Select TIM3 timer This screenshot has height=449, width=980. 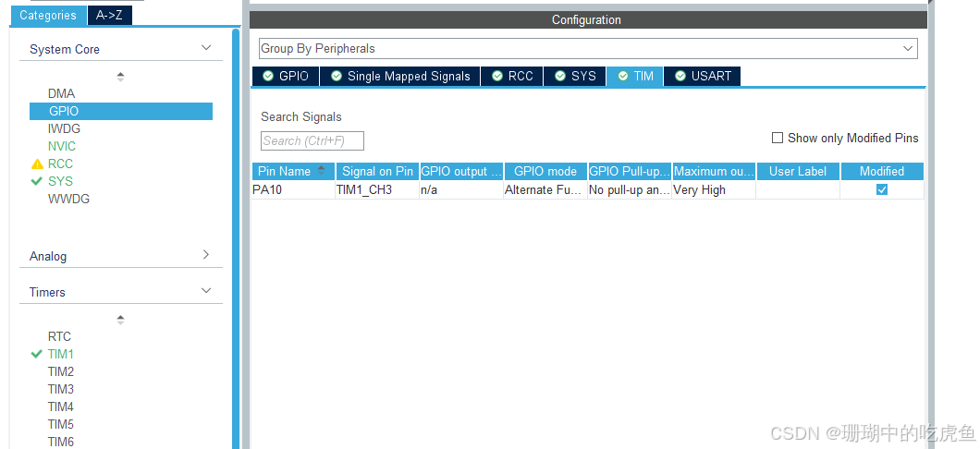61,389
